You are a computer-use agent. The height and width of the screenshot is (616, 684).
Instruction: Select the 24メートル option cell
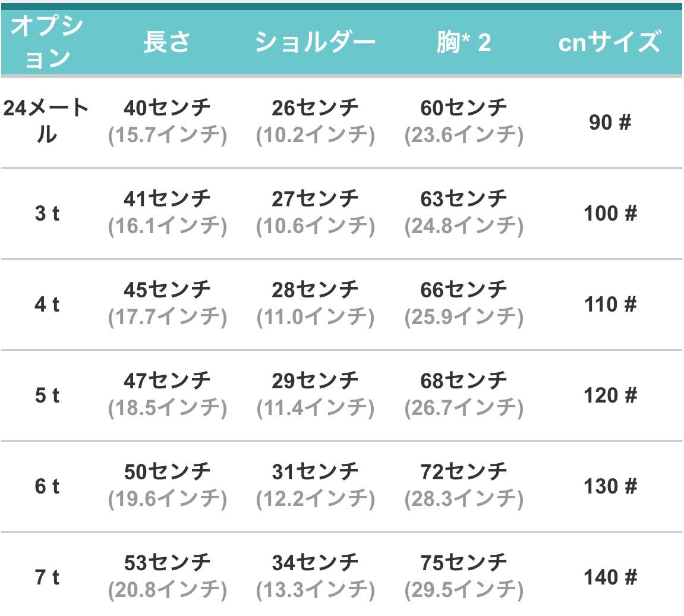46,121
